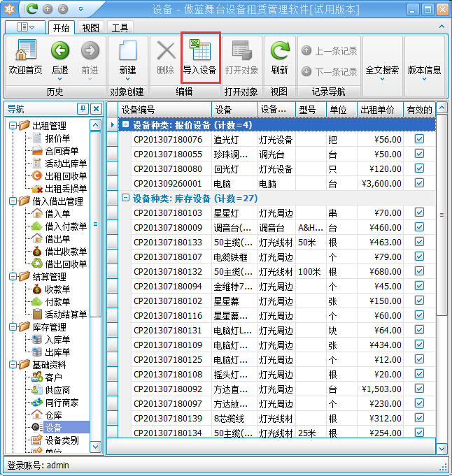Toggle 有效的 checkbox for CP201307180139
This screenshot has width=452, height=476.
[x=420, y=418]
